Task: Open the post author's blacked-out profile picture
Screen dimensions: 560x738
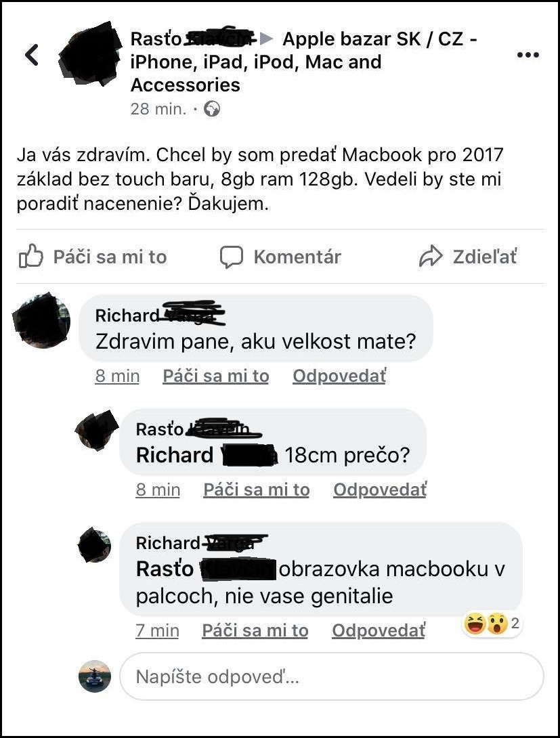Action: (89, 54)
